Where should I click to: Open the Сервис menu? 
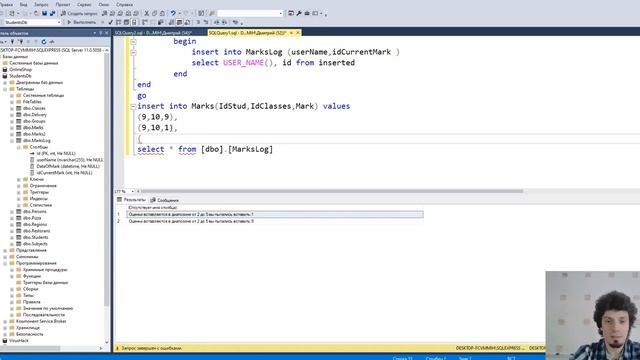click(84, 4)
